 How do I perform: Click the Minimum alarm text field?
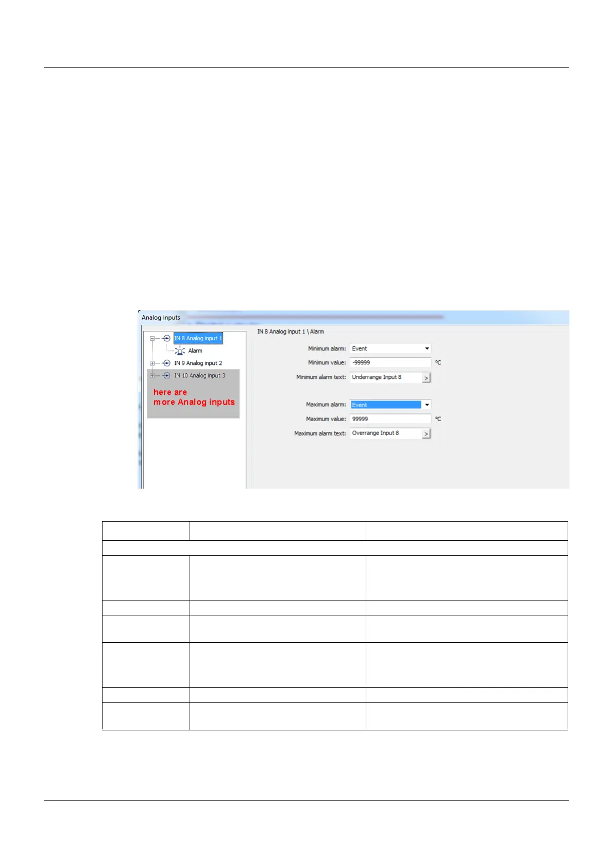pyautogui.click(x=386, y=377)
